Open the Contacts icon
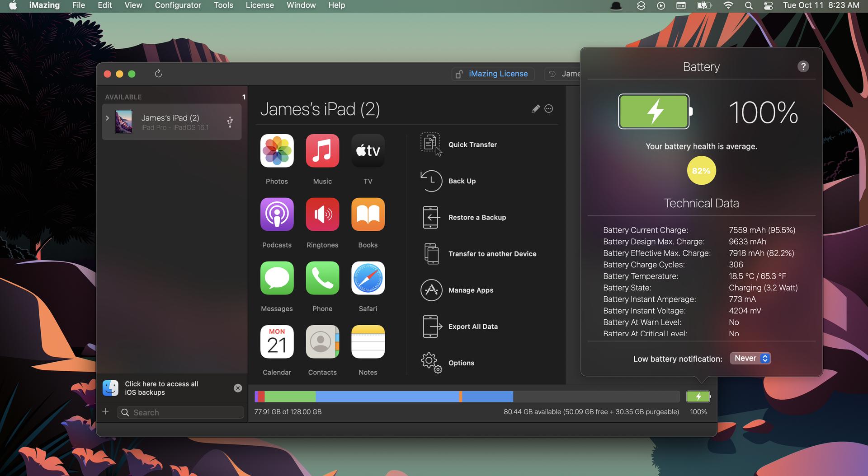868x476 pixels. point(322,342)
